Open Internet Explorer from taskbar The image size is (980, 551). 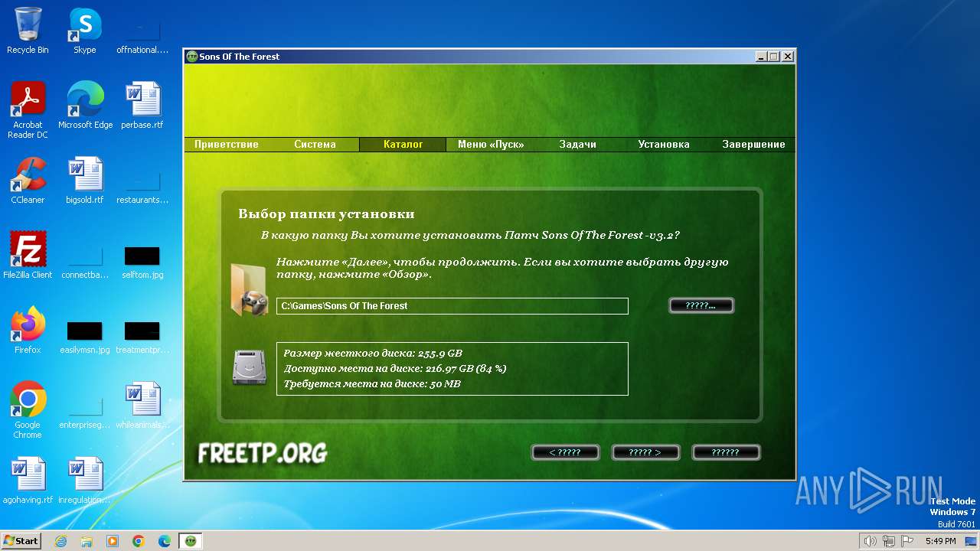tap(60, 541)
